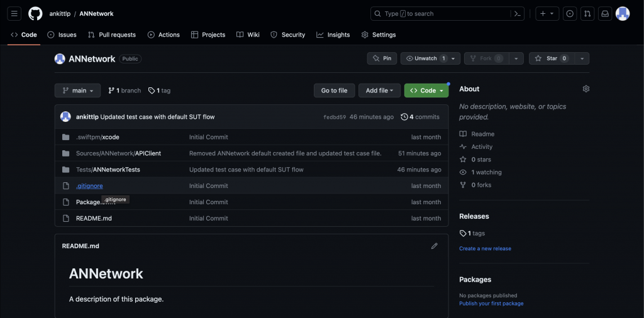This screenshot has height=318, width=644.
Task: Open the user profile avatar menu
Action: [623, 14]
